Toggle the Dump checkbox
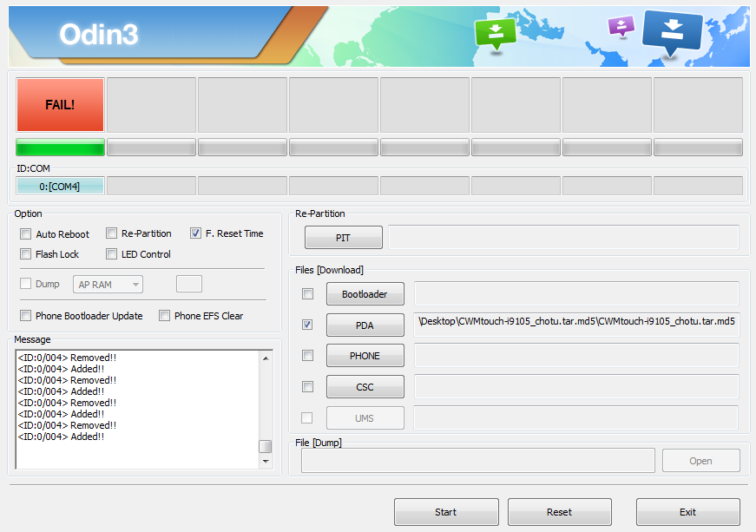 pyautogui.click(x=25, y=283)
